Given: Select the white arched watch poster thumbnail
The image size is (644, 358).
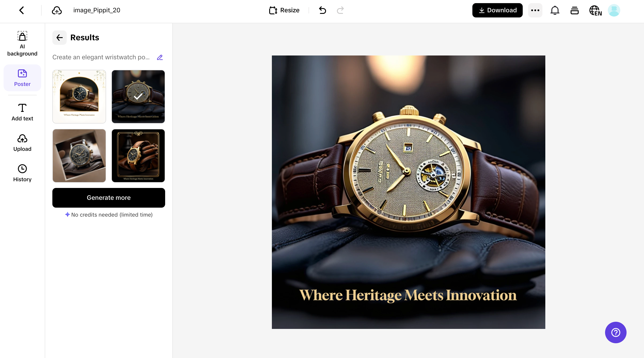Looking at the screenshot, I should [x=79, y=96].
